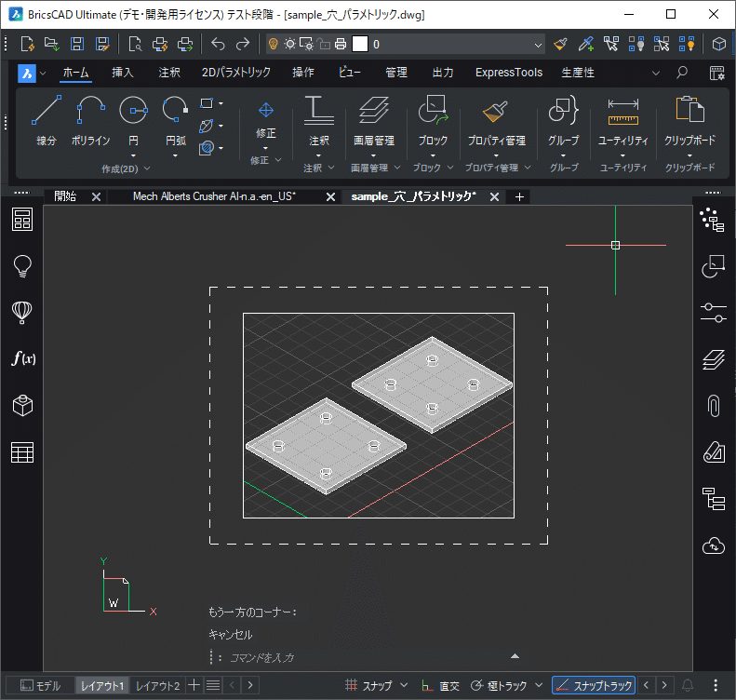Expand the Annotation (注釈) panel chevron
Viewport: 736px width, 700px height.
coord(331,168)
